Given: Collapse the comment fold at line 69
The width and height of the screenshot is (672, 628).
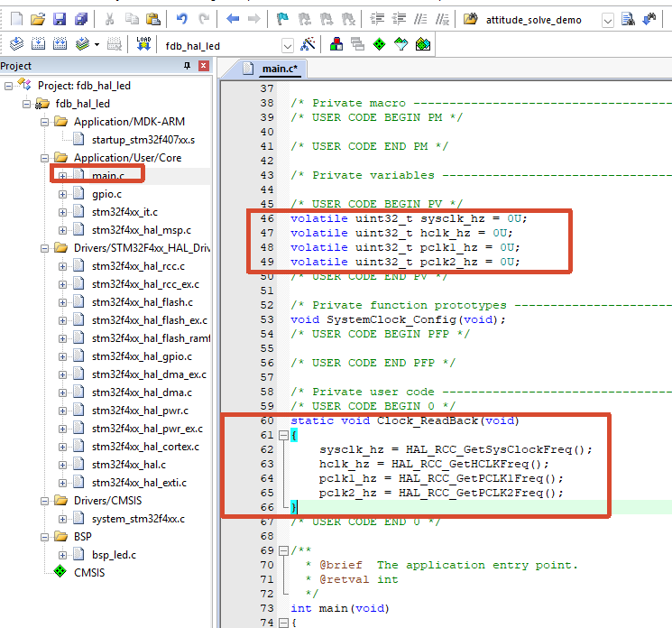Looking at the screenshot, I should (x=283, y=550).
